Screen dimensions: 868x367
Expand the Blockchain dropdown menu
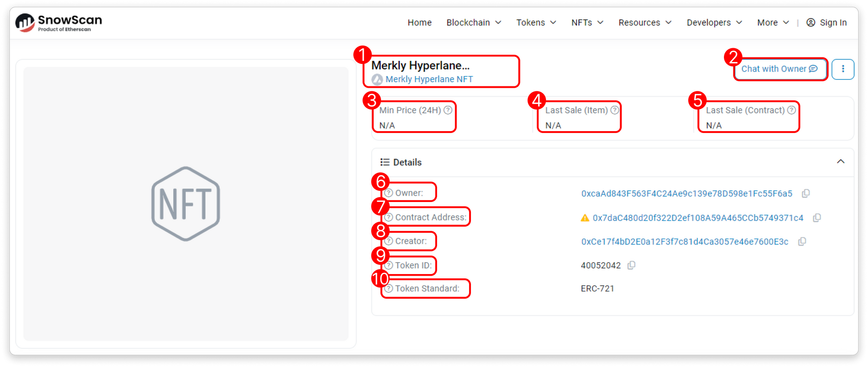point(473,23)
